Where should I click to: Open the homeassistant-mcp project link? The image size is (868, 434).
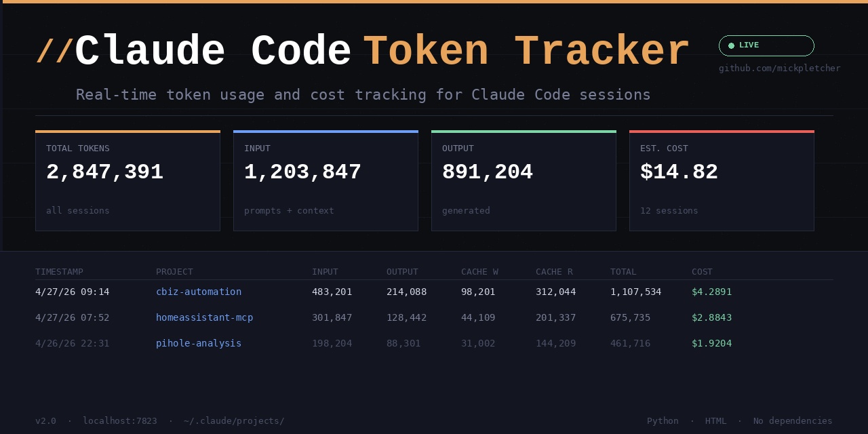(205, 317)
